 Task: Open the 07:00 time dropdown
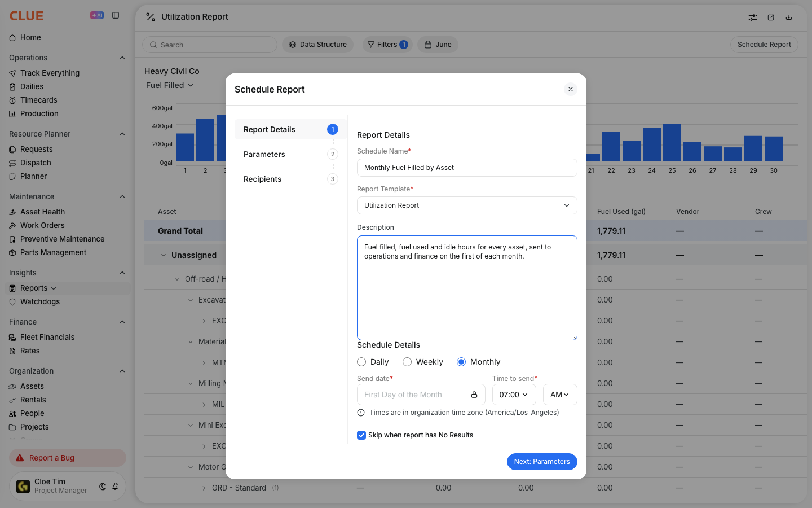[514, 395]
